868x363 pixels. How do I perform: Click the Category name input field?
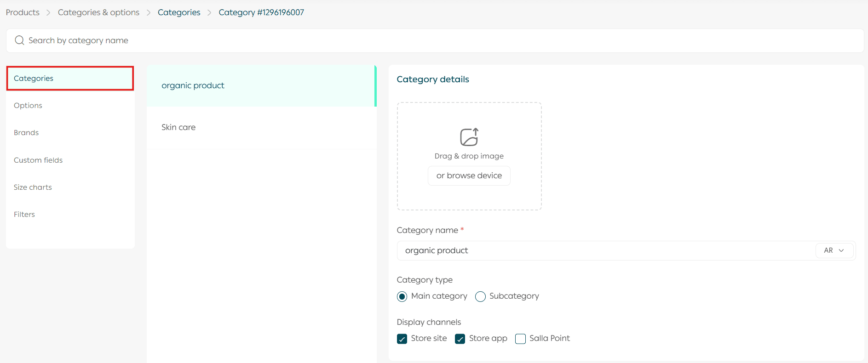(603, 250)
